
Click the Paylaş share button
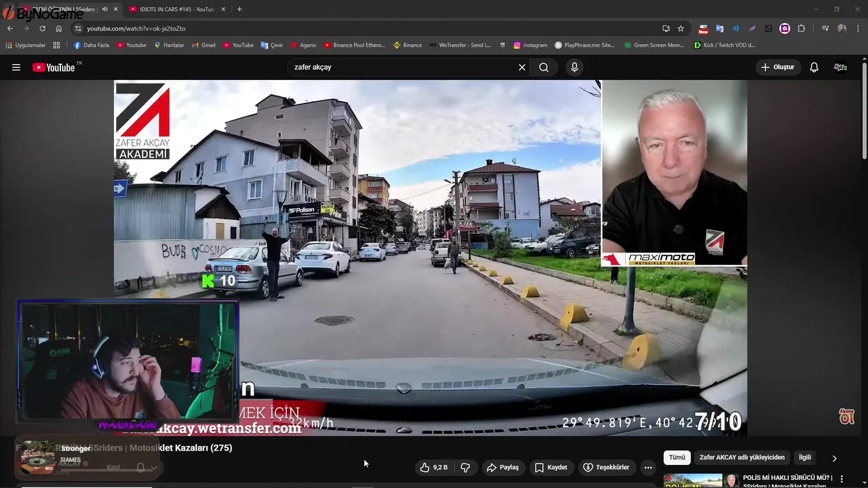(x=502, y=467)
